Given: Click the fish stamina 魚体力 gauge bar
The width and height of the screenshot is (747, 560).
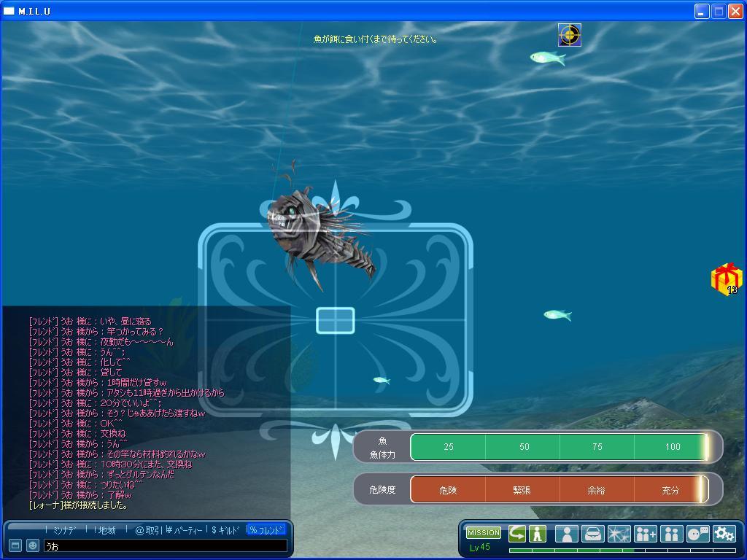Looking at the screenshot, I should pos(560,447).
